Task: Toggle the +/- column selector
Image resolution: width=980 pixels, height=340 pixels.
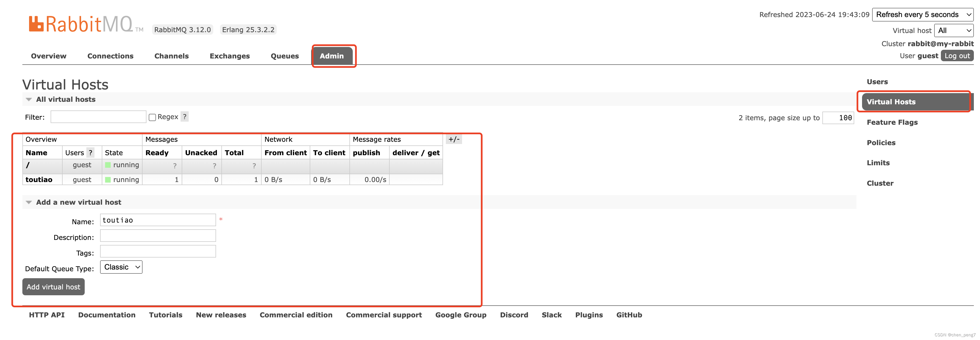Action: tap(454, 139)
